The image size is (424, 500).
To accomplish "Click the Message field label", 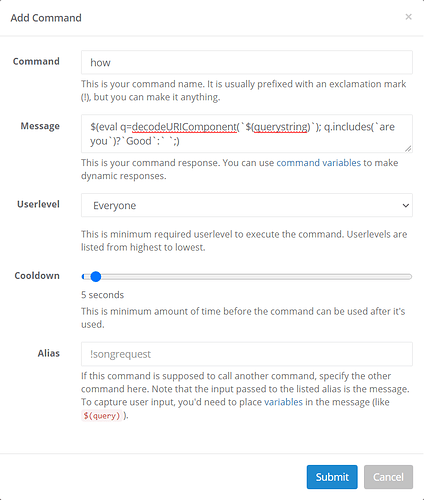I will coord(40,126).
